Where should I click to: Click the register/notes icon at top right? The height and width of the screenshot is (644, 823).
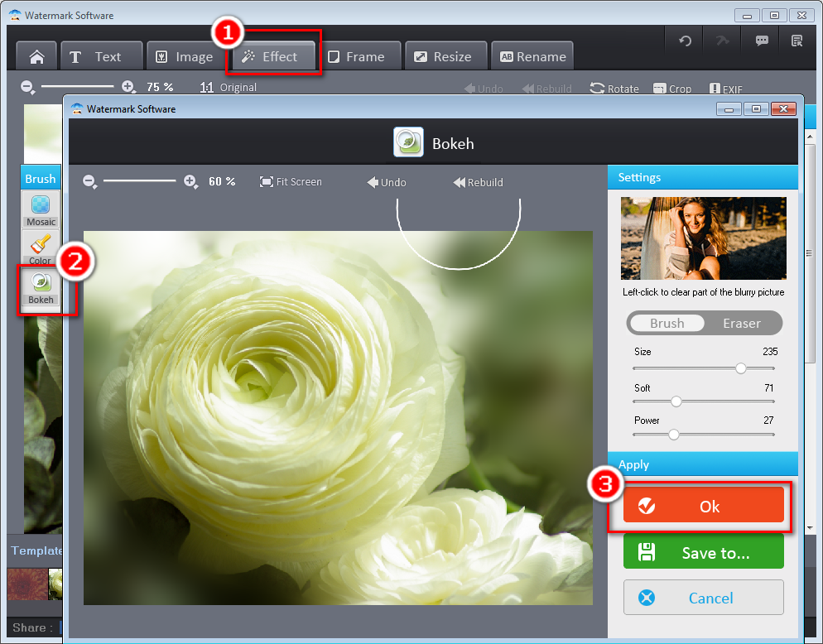click(797, 41)
